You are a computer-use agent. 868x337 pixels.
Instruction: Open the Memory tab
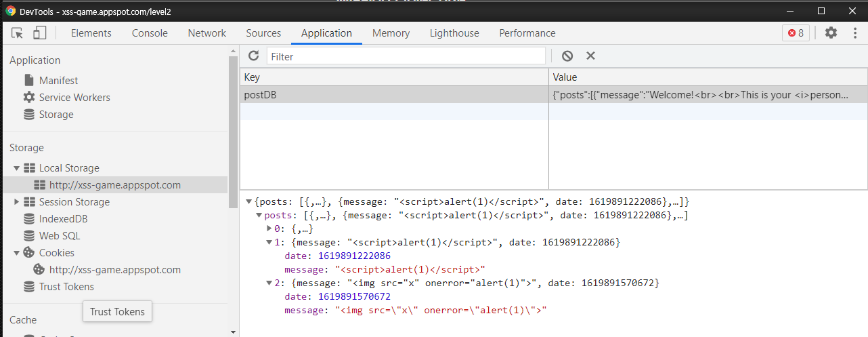[391, 33]
